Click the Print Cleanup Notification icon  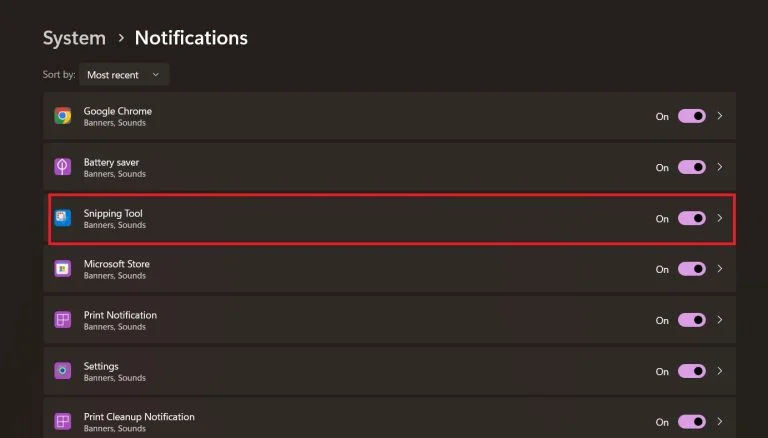click(x=62, y=421)
